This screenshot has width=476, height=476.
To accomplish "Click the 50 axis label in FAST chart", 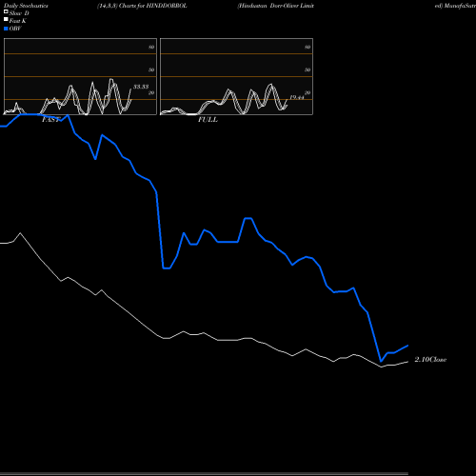I will click(151, 69).
